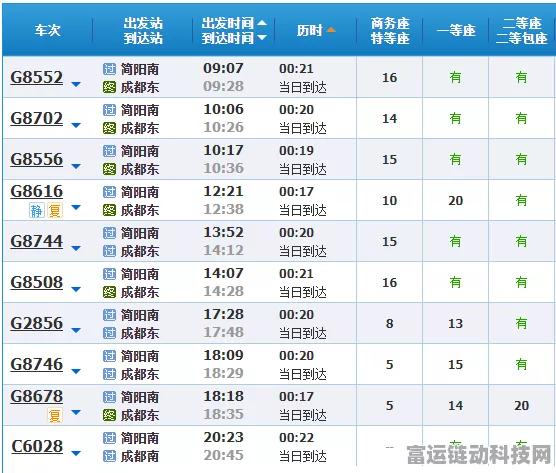Click 终 terminal icon beside 成都东 in G8508 row
Viewport: 556px width, 473px height.
pos(109,292)
